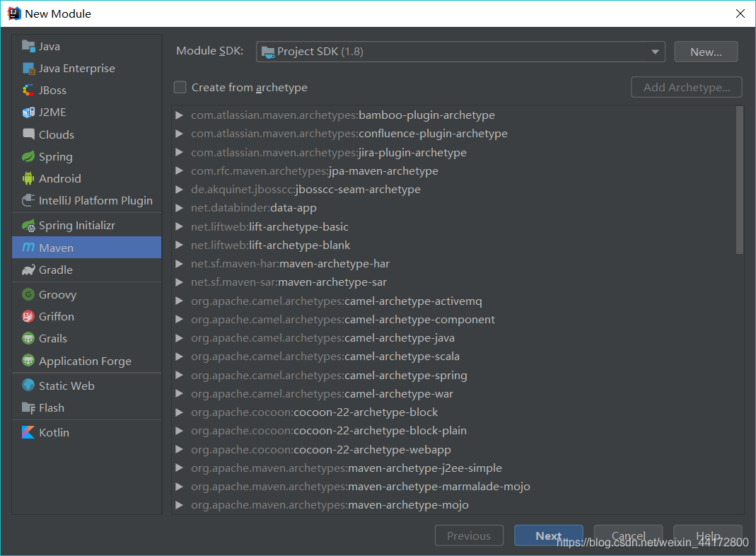Select the Groovy label

(x=58, y=295)
